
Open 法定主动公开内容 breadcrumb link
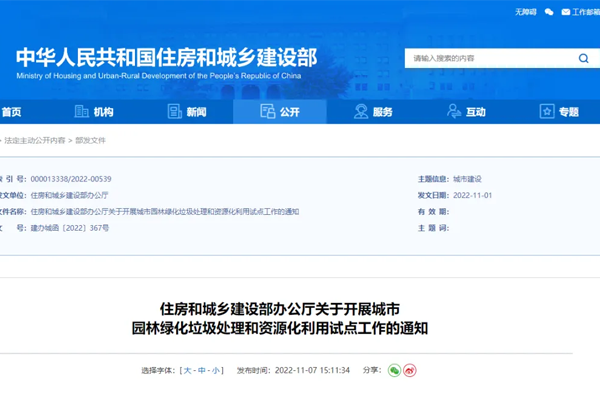click(x=34, y=141)
